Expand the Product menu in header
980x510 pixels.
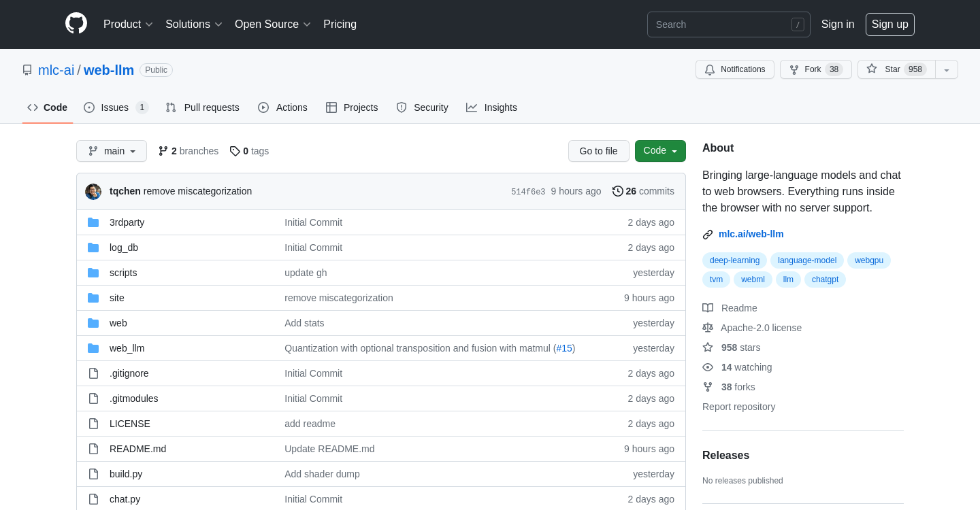pos(128,24)
